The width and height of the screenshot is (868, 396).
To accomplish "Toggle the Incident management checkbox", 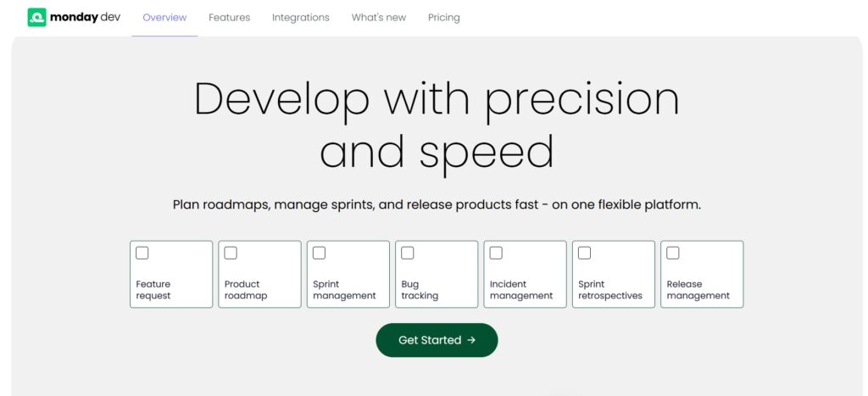I will pos(496,253).
